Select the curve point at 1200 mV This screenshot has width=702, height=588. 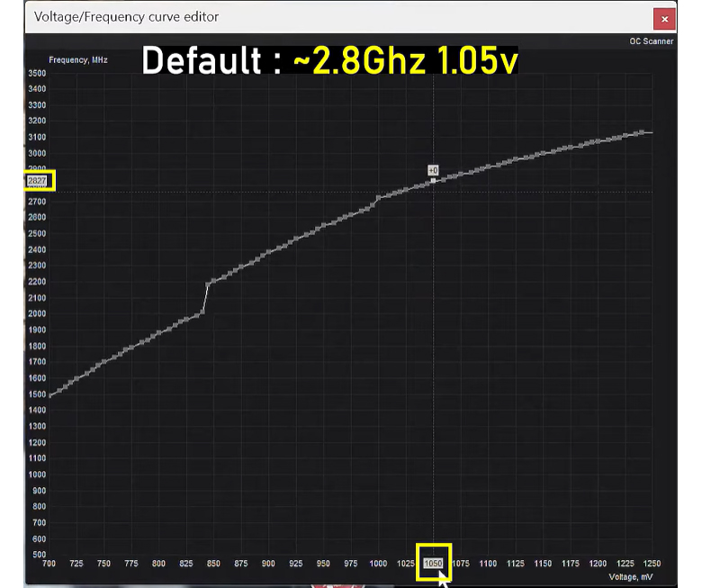(x=597, y=141)
